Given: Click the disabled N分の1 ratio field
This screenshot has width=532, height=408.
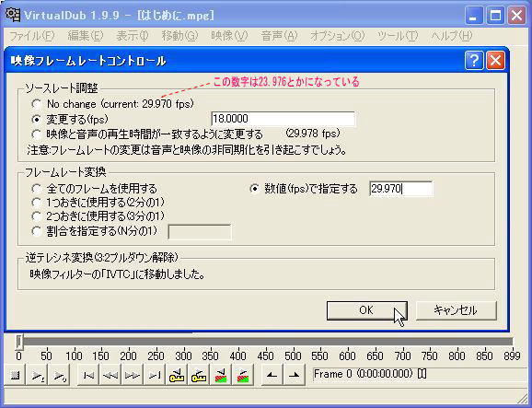Looking at the screenshot, I should click(x=200, y=232).
